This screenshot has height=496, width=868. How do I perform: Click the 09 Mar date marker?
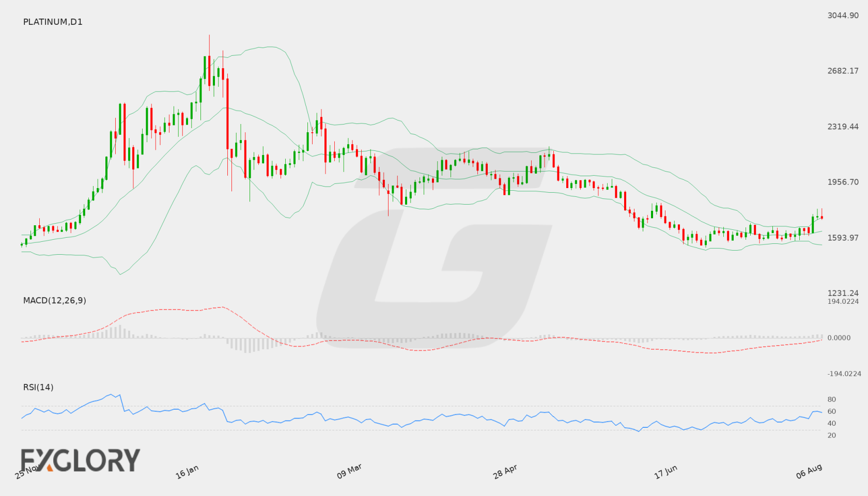(349, 471)
